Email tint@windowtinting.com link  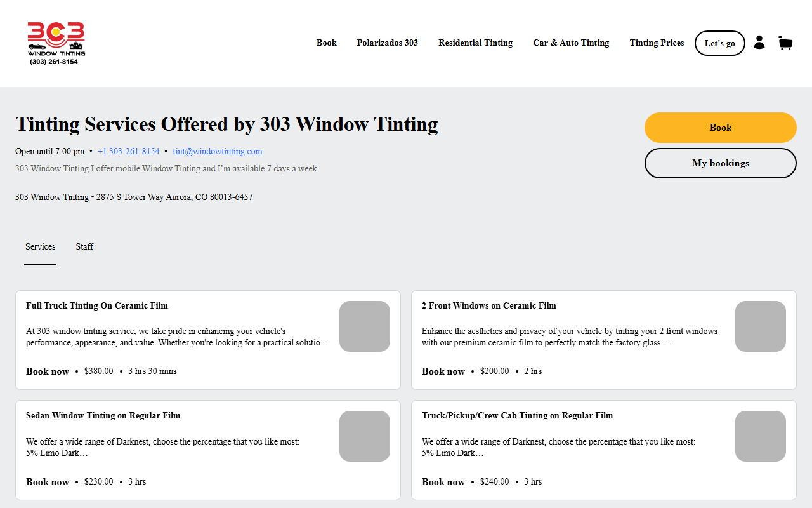tap(218, 151)
